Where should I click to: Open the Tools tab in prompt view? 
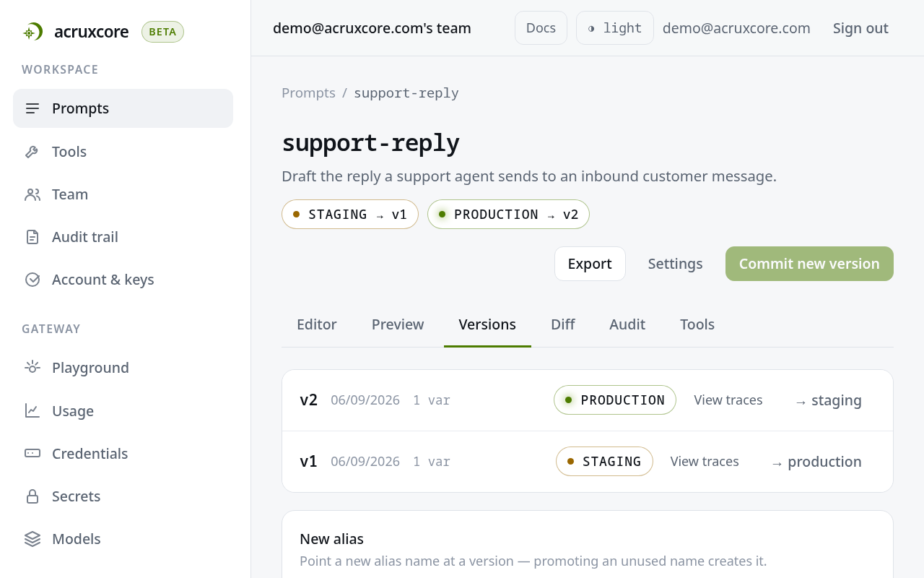tap(697, 324)
